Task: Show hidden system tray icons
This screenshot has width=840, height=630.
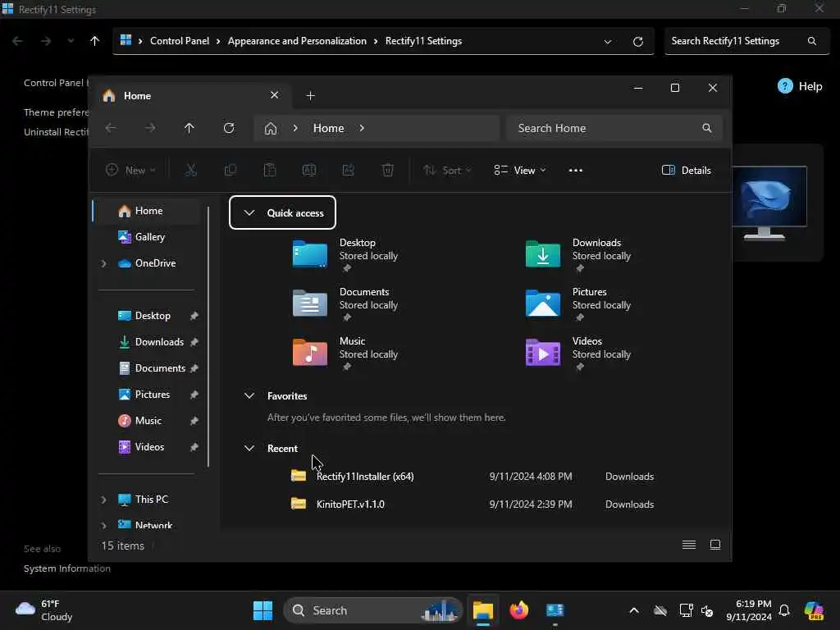Action: point(634,610)
